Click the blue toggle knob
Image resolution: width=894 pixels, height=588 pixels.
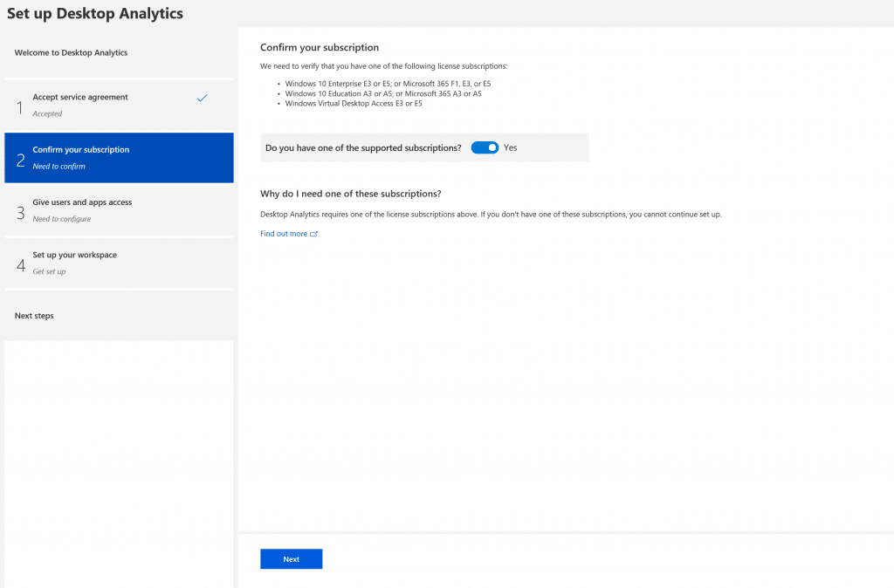(x=492, y=147)
